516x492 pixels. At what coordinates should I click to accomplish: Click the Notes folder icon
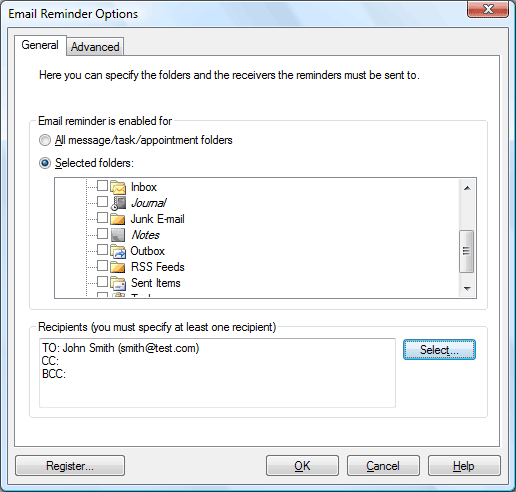[118, 235]
